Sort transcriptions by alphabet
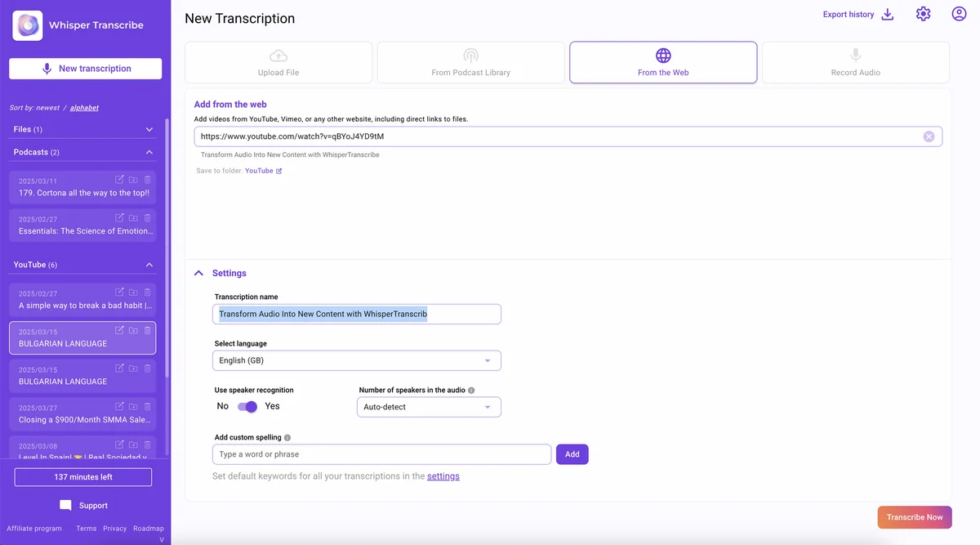Image resolution: width=980 pixels, height=545 pixels. (x=84, y=108)
